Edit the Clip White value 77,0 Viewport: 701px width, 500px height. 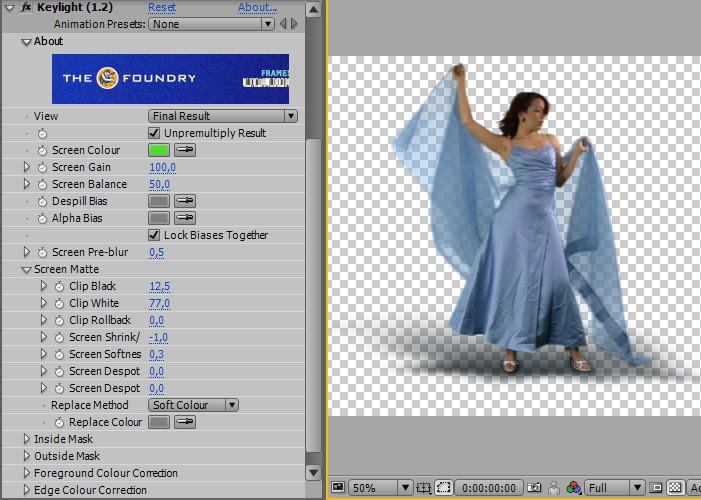160,303
